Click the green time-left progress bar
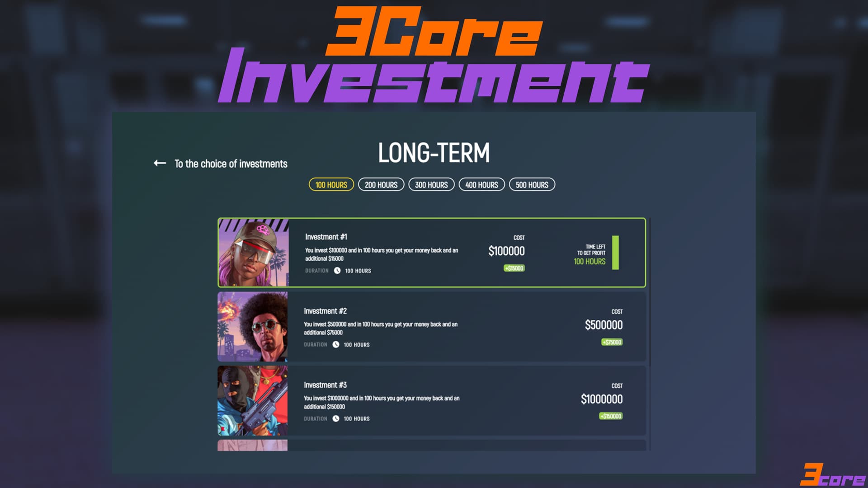Screen dimensions: 868x488 pos(615,253)
